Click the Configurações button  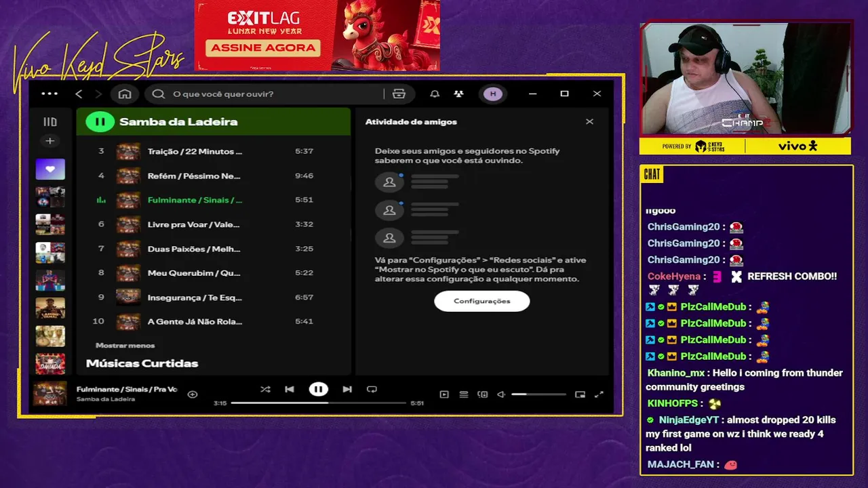[x=482, y=301]
